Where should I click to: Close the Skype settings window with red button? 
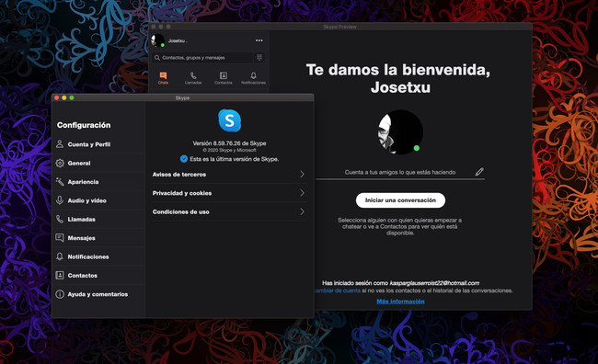pyautogui.click(x=57, y=98)
